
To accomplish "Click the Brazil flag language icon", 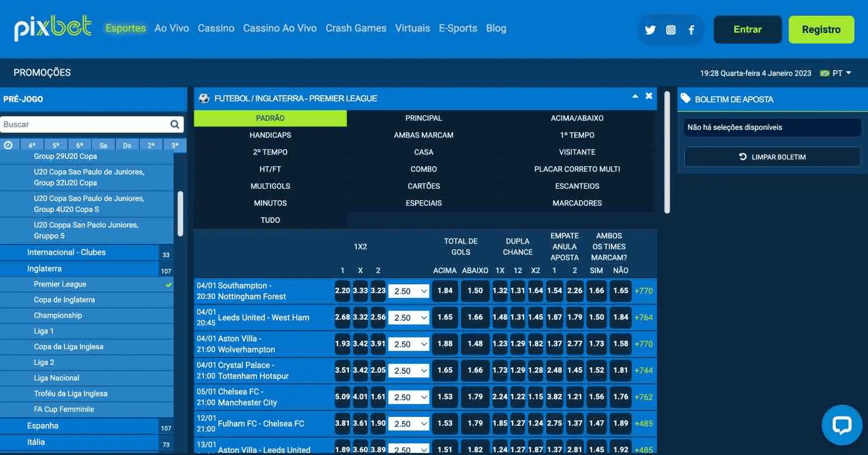I will 825,73.
